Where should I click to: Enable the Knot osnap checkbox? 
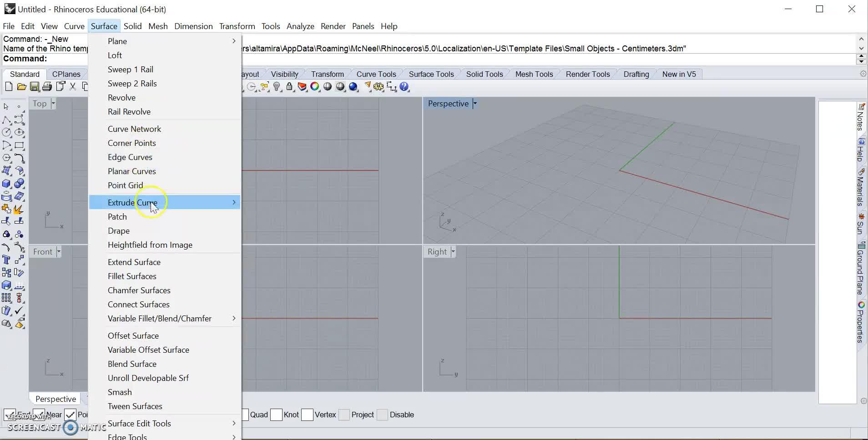(277, 415)
